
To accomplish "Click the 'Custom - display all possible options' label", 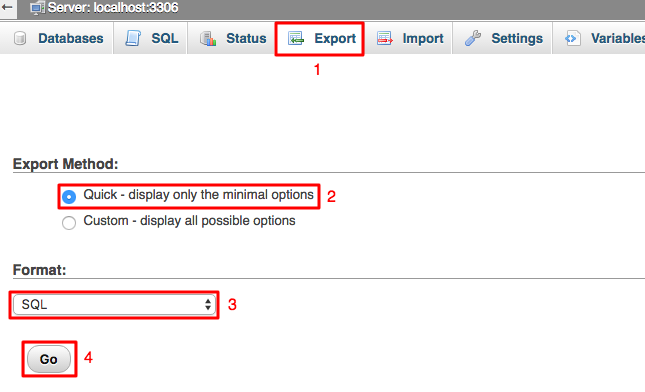I will [x=189, y=221].
